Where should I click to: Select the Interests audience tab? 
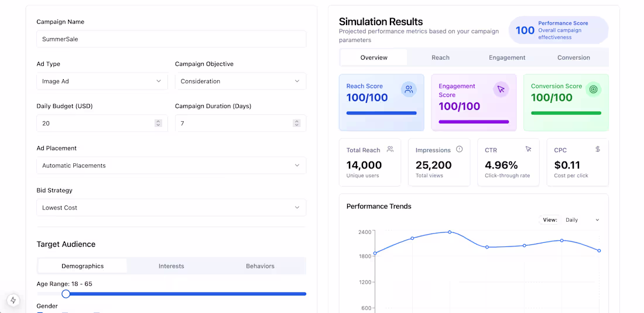click(x=172, y=266)
